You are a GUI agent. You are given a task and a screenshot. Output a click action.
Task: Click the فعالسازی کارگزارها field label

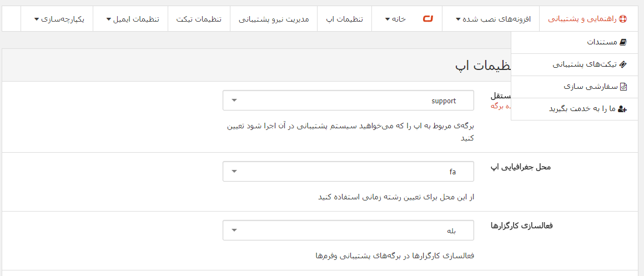[521, 225]
